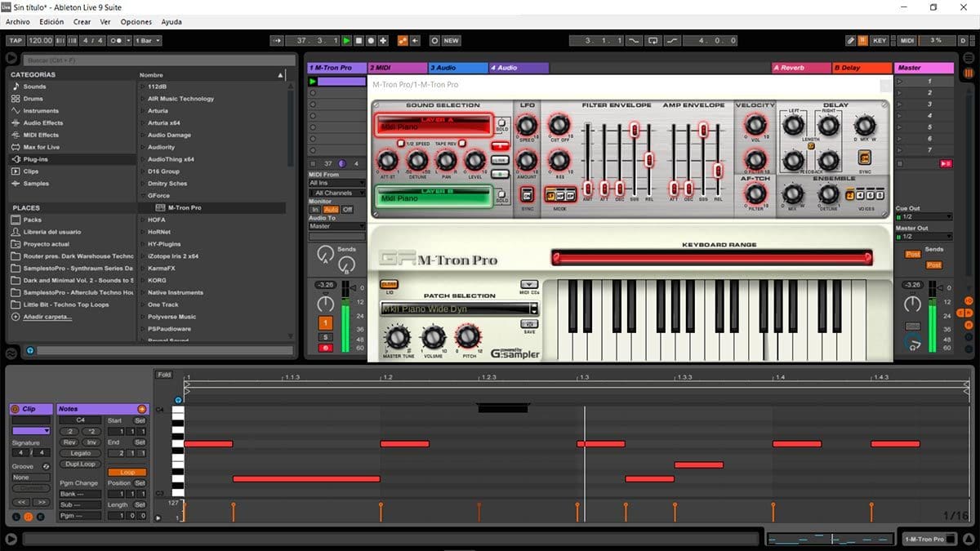This screenshot has width=980, height=551.
Task: Open the Archivo menu
Action: (x=17, y=22)
